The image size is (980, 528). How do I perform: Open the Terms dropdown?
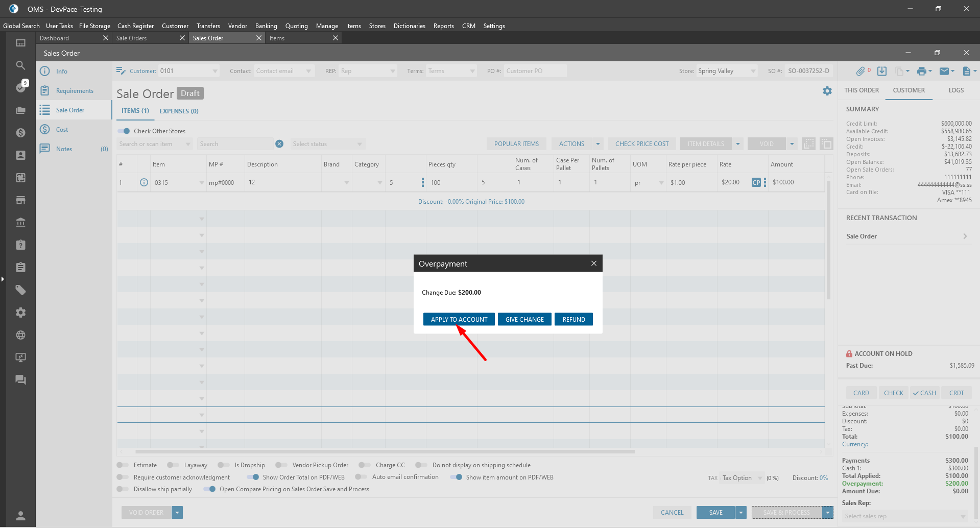tap(472, 71)
